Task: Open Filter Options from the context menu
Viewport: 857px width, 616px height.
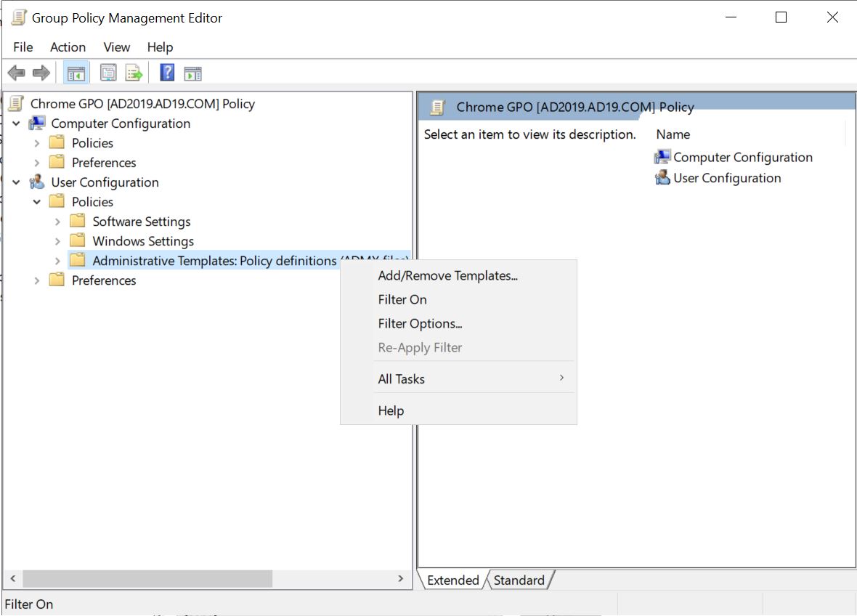Action: (420, 323)
